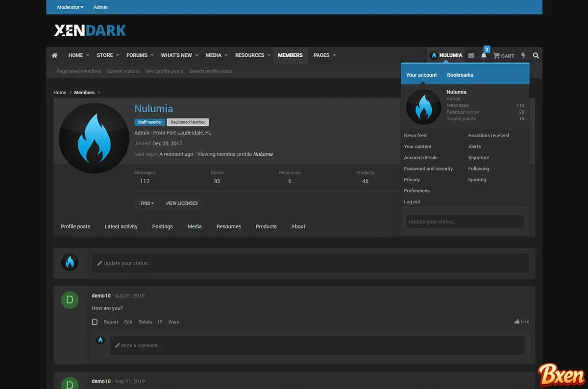Click the VIEW LICENSES button
The image size is (588, 389).
pyautogui.click(x=182, y=203)
